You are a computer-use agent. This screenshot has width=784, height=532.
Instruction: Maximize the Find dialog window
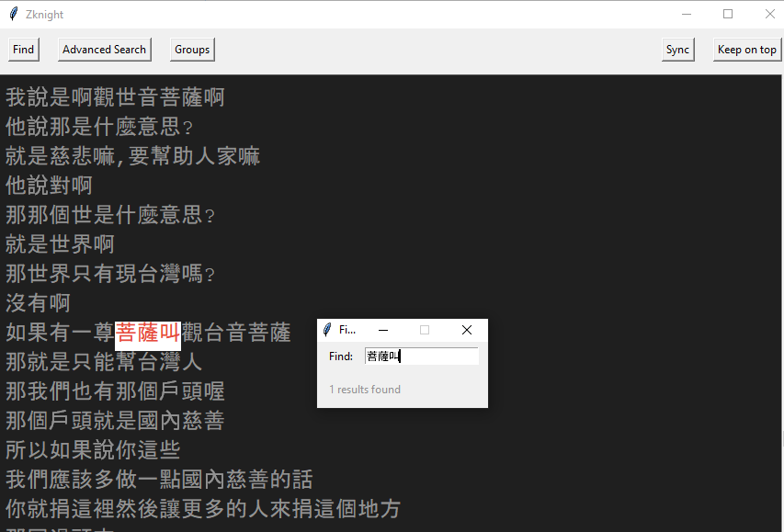(425, 329)
